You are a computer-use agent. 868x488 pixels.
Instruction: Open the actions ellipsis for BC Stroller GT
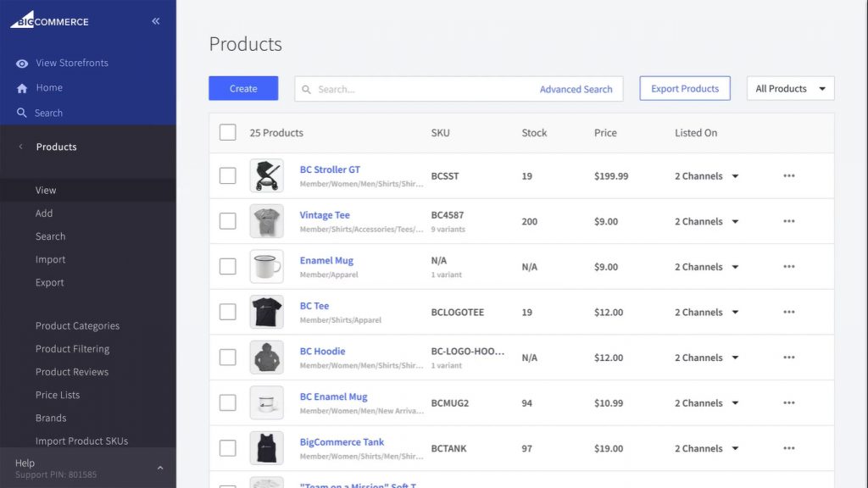pos(789,175)
